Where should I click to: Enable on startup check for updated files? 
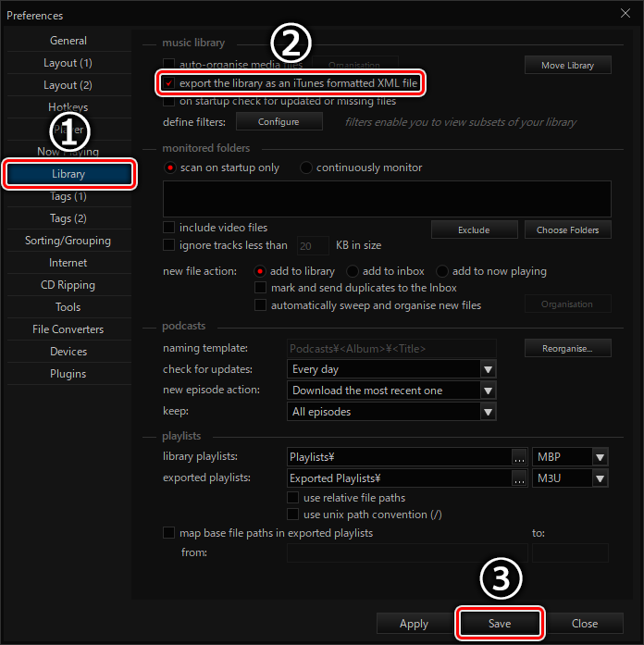(x=168, y=101)
